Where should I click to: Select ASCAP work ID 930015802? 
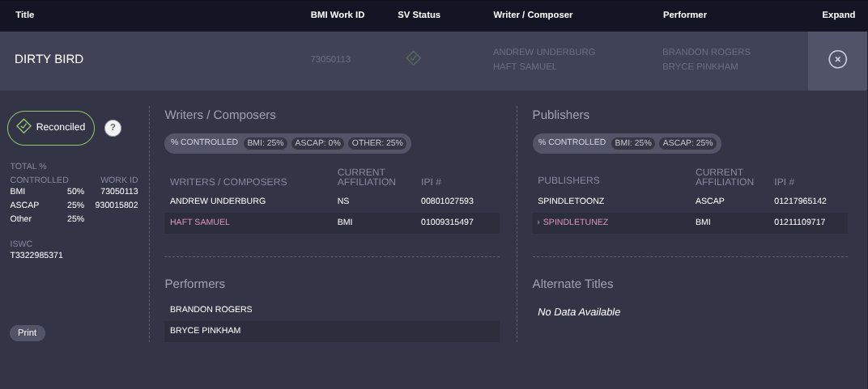pyautogui.click(x=117, y=205)
